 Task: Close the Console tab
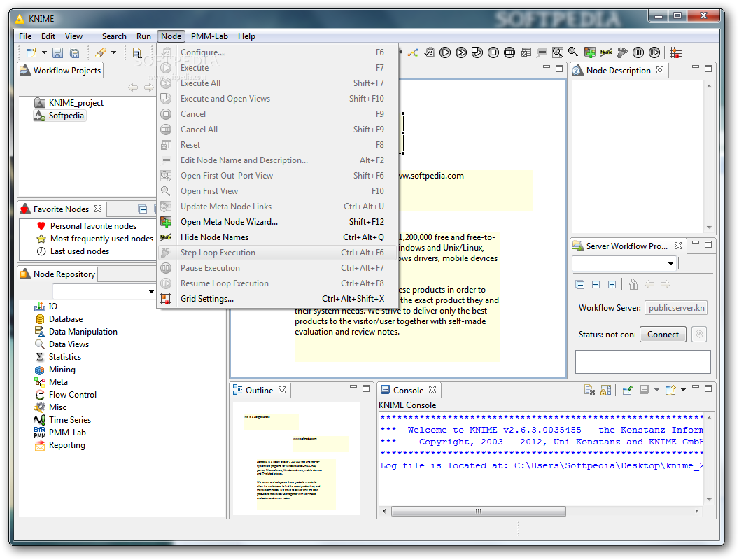pos(432,390)
